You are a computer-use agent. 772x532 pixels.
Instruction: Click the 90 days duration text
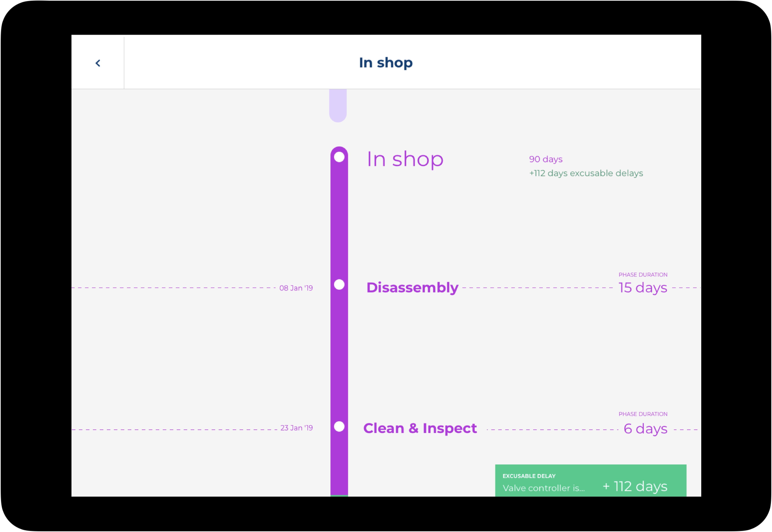click(546, 159)
